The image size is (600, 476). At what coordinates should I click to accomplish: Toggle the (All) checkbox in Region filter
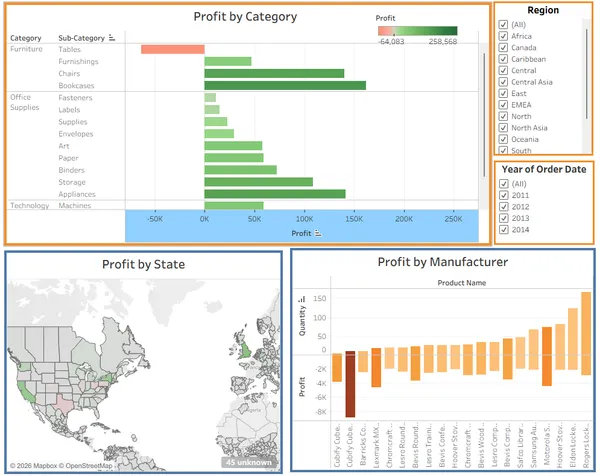coord(503,24)
